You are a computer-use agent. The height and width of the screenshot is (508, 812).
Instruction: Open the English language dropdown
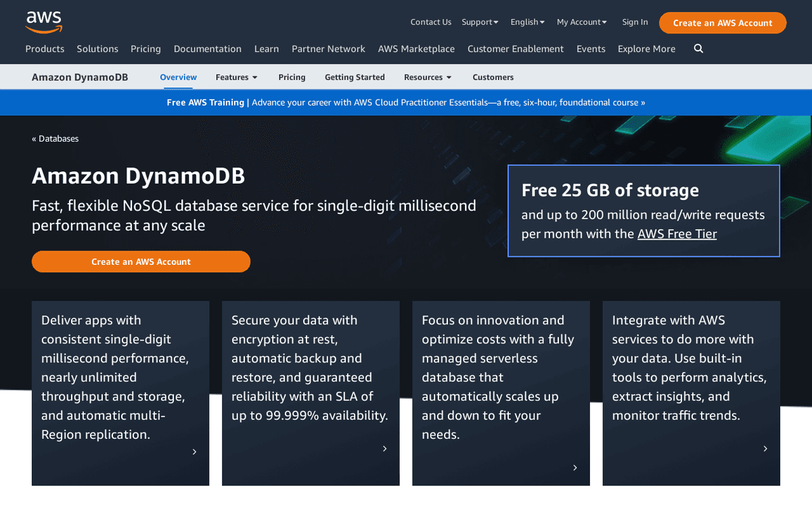click(x=527, y=22)
